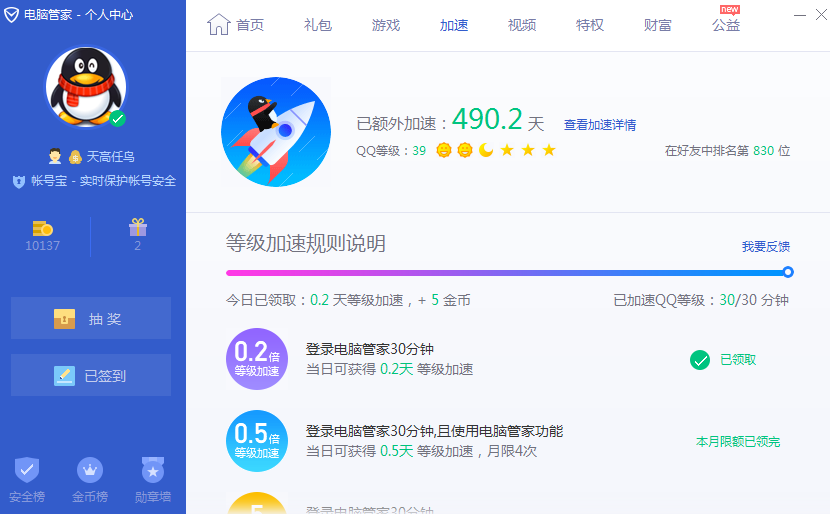Open the 金币榜 crown icon
The image size is (830, 514).
tap(90, 469)
